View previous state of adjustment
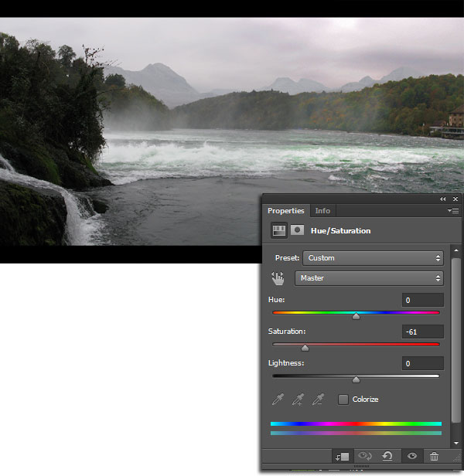Screen dimensions: 464x476 coord(365,456)
